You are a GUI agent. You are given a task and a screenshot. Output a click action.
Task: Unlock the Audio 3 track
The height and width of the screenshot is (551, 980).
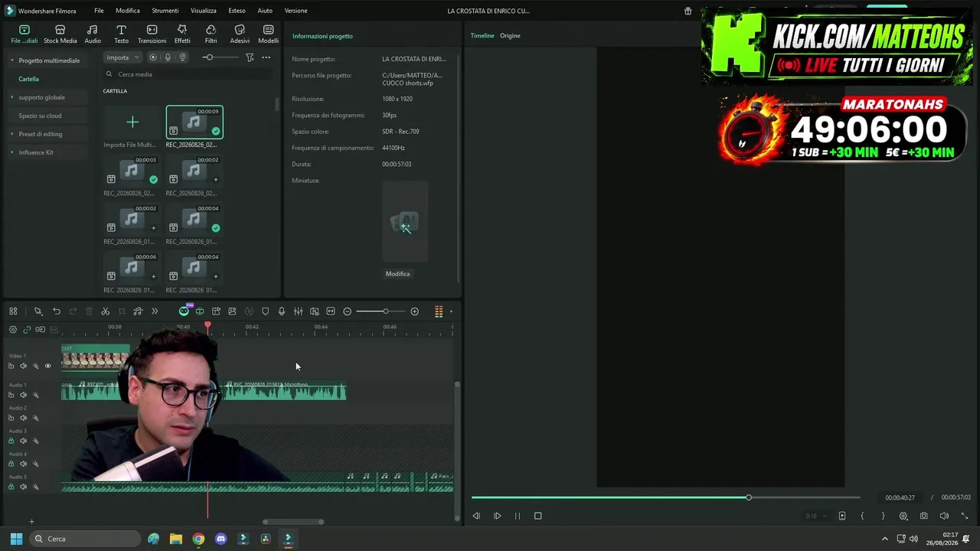coord(11,441)
